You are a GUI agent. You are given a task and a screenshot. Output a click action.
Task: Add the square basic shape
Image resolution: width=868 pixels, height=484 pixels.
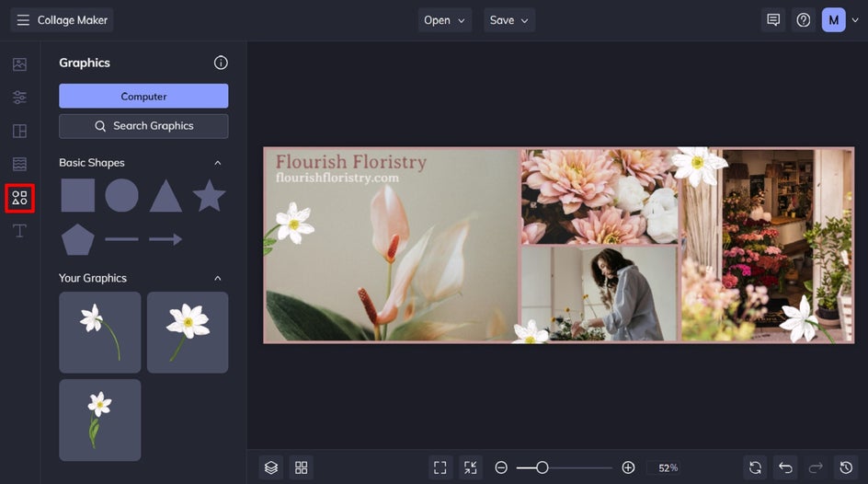(x=77, y=195)
